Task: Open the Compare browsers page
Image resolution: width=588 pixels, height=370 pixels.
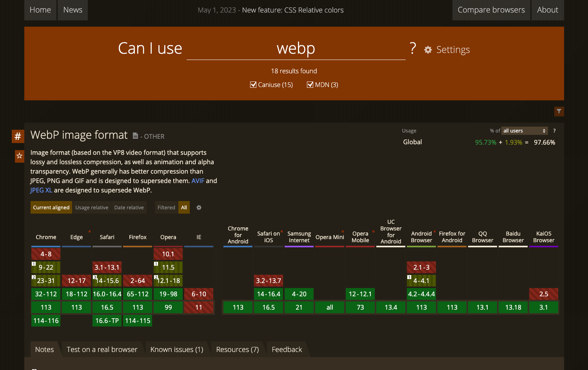Action: click(x=491, y=10)
